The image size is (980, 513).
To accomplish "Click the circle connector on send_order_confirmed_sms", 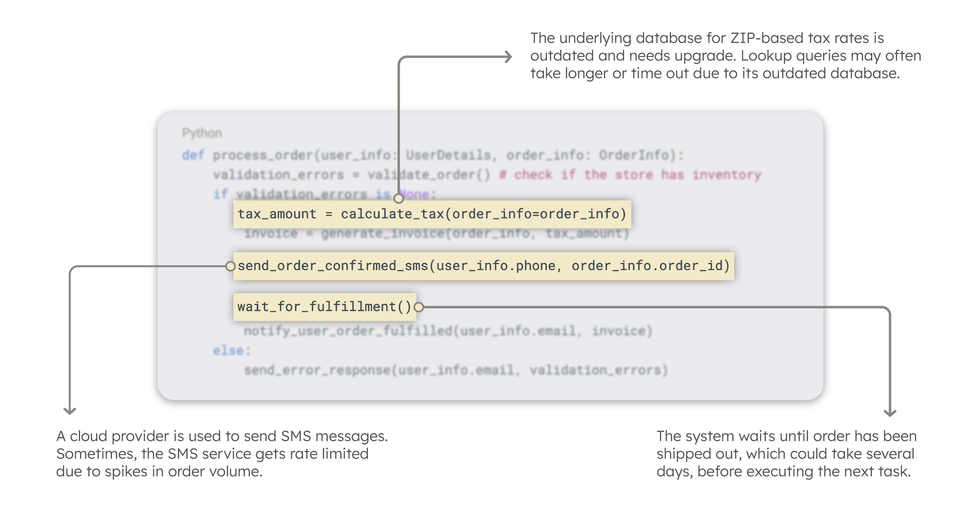I will click(x=231, y=266).
